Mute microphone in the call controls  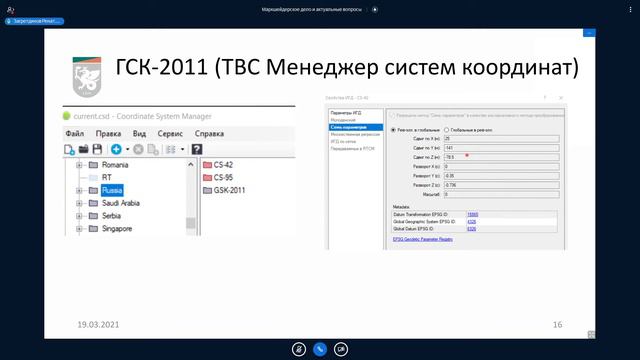pyautogui.click(x=299, y=349)
